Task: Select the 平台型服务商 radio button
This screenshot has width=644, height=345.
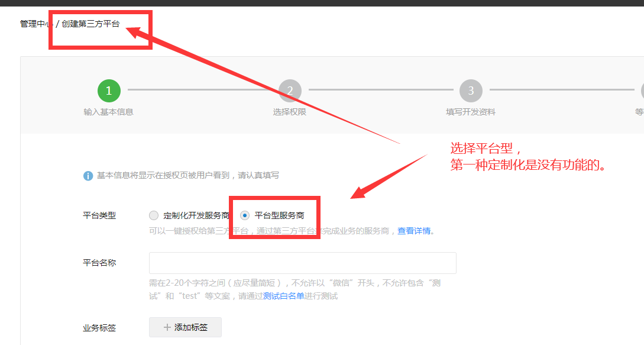Action: click(245, 215)
